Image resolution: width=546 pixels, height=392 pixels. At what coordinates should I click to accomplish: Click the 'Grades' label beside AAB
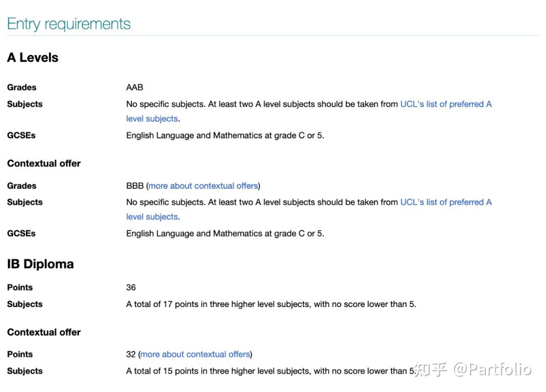tap(22, 88)
